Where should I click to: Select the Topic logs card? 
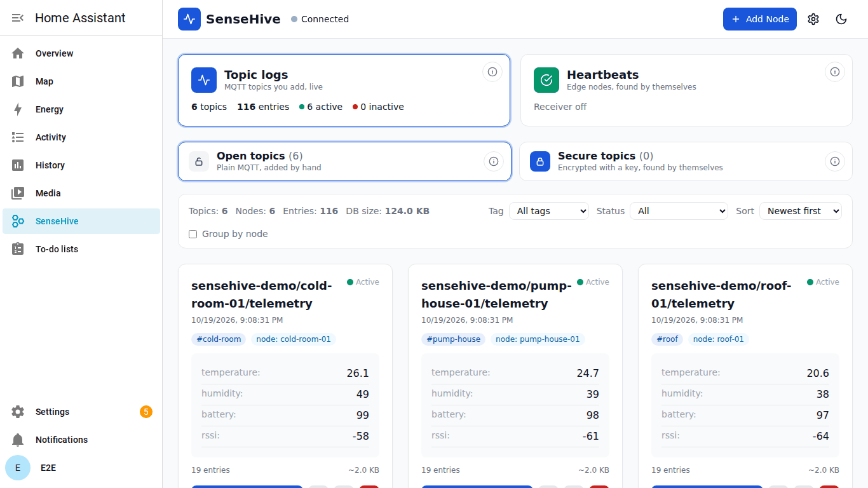point(344,90)
